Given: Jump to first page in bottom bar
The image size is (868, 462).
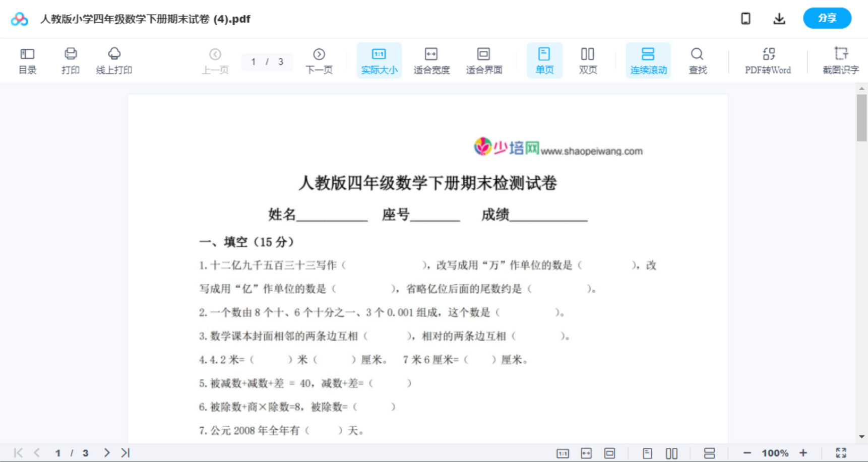Looking at the screenshot, I should click(18, 453).
